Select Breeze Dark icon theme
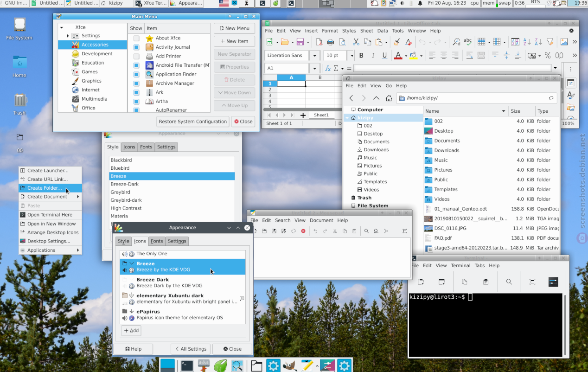588x372 pixels. [x=183, y=282]
